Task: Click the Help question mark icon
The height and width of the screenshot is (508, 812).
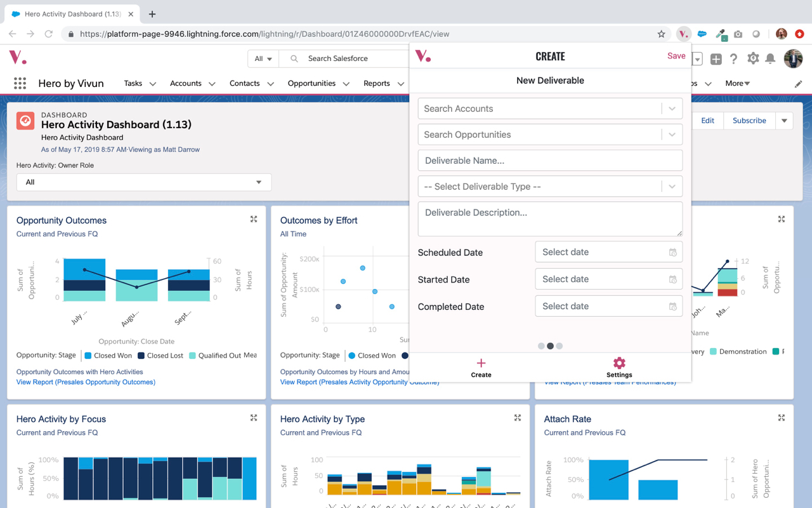Action: tap(733, 58)
